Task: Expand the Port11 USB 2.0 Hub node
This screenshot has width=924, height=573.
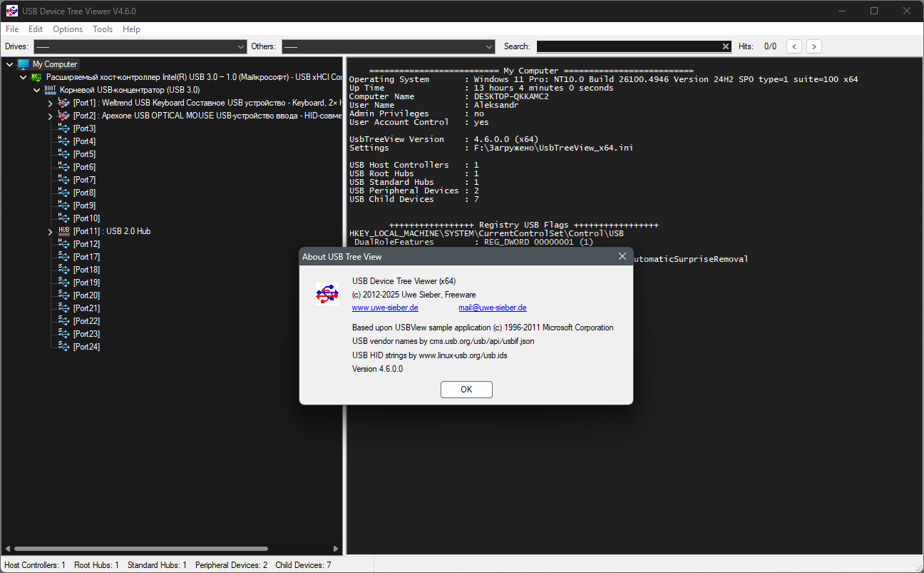Action: click(51, 231)
